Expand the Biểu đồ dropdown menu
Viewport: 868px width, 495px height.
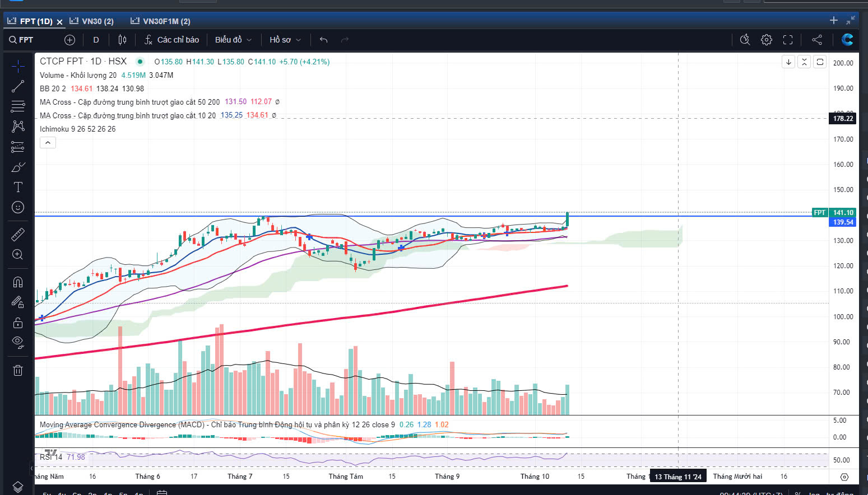233,40
